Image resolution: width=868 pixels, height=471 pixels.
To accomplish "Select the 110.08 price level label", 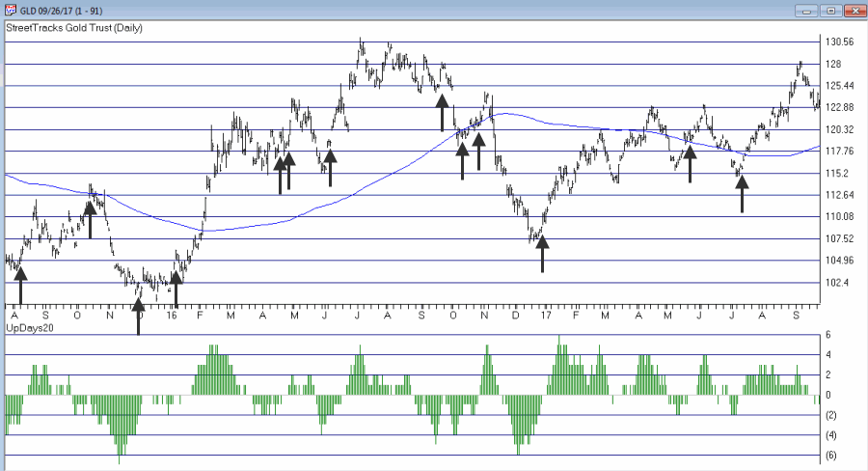I will 839,216.
